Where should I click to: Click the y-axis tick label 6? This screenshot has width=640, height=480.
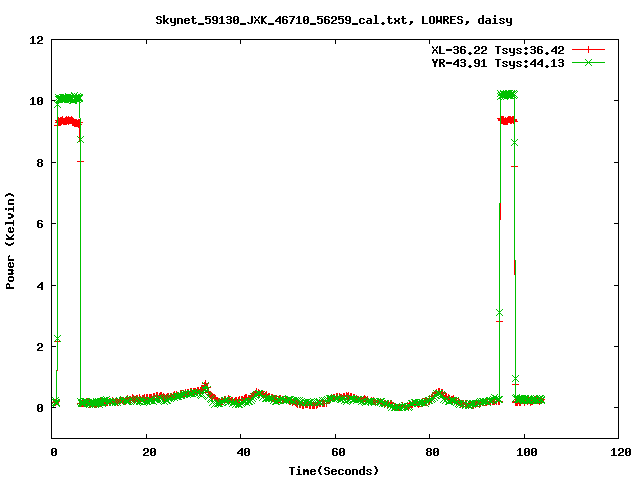(40, 224)
